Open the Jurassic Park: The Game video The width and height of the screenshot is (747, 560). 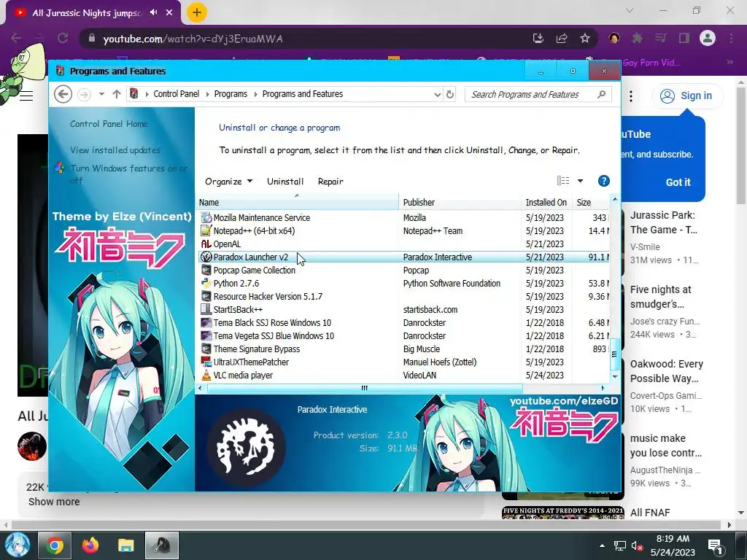tap(663, 222)
